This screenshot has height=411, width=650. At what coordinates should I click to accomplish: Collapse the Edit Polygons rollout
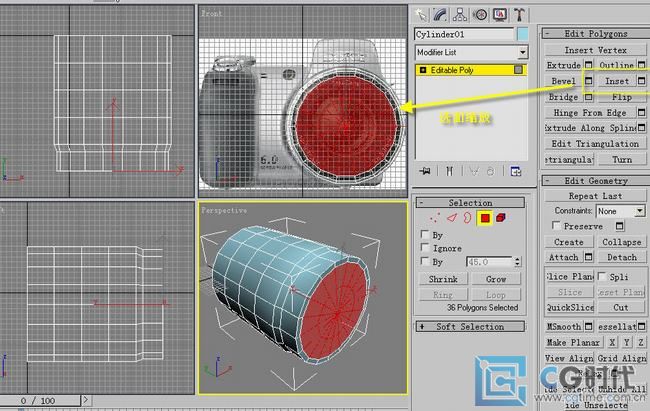point(596,34)
